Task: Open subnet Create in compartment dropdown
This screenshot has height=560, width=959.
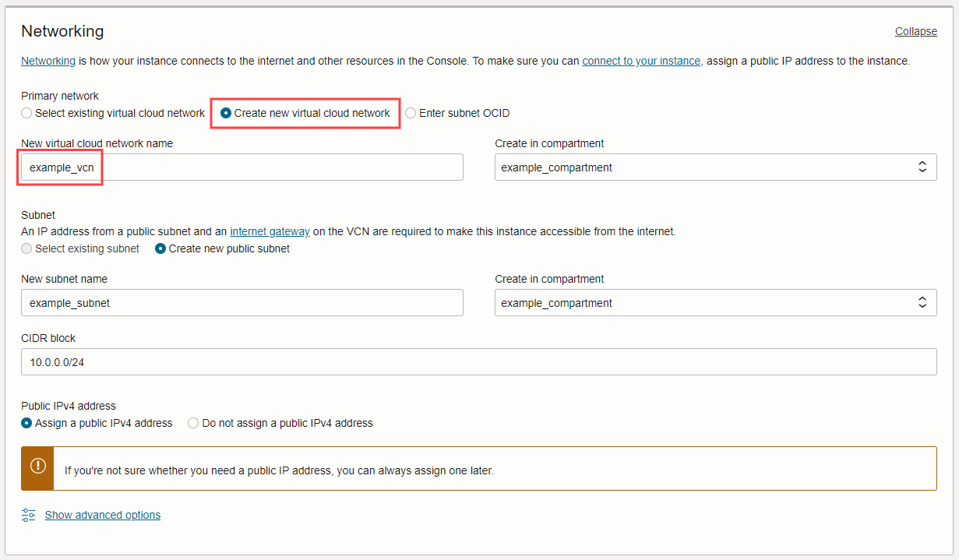Action: (715, 303)
